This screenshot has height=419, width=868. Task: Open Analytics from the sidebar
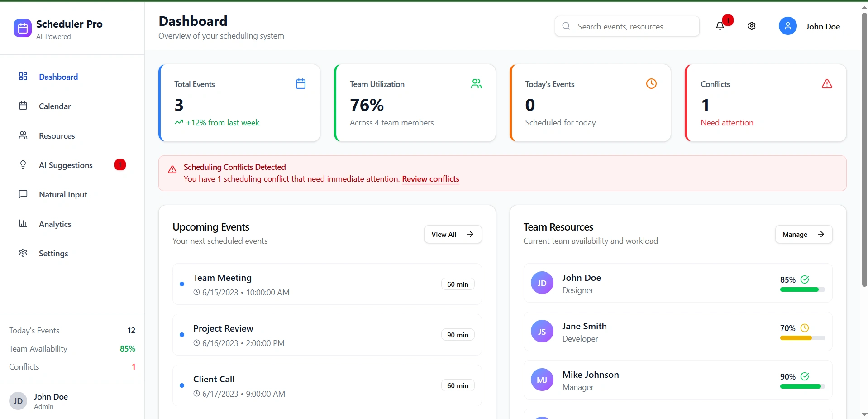[55, 224]
